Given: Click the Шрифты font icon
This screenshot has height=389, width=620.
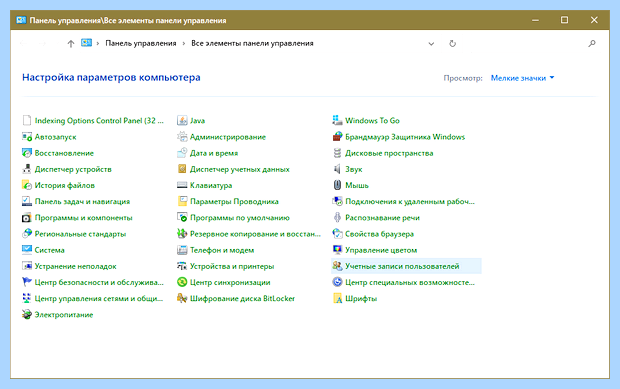Looking at the screenshot, I should pos(337,298).
